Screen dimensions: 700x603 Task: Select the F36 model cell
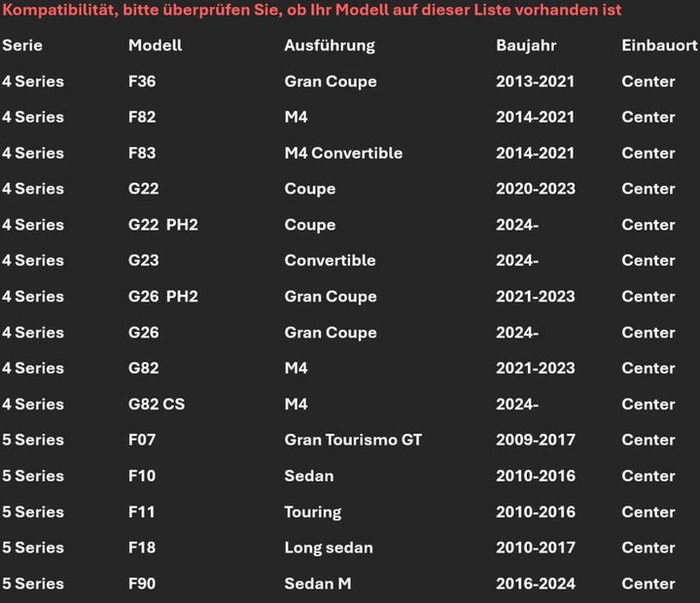click(x=142, y=82)
